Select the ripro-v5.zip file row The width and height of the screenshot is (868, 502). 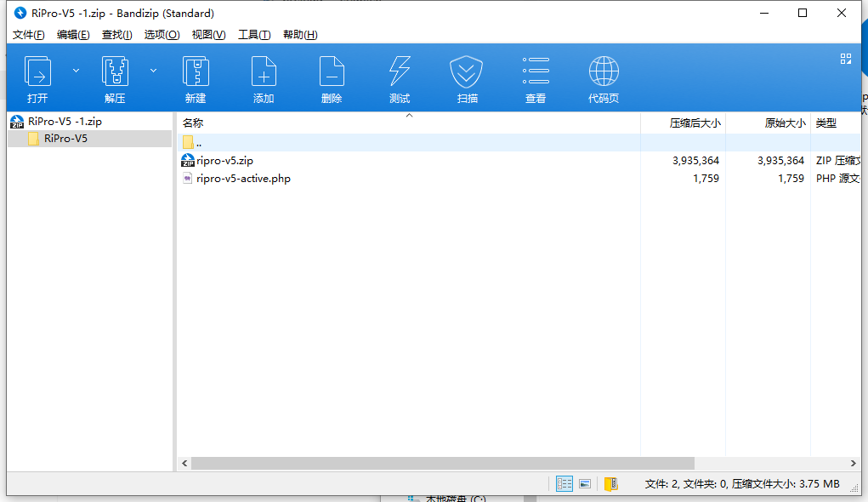[519, 161]
